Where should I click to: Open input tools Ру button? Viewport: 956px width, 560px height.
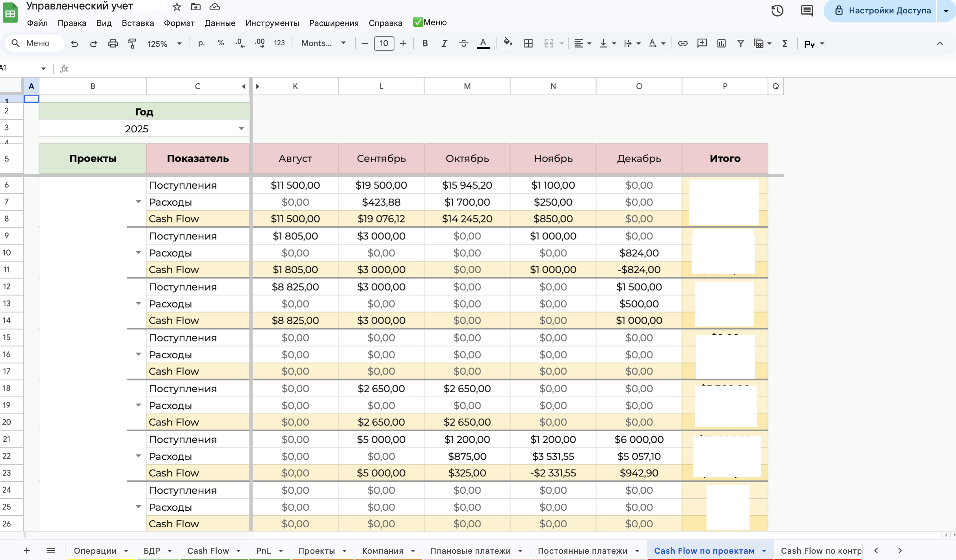point(814,44)
